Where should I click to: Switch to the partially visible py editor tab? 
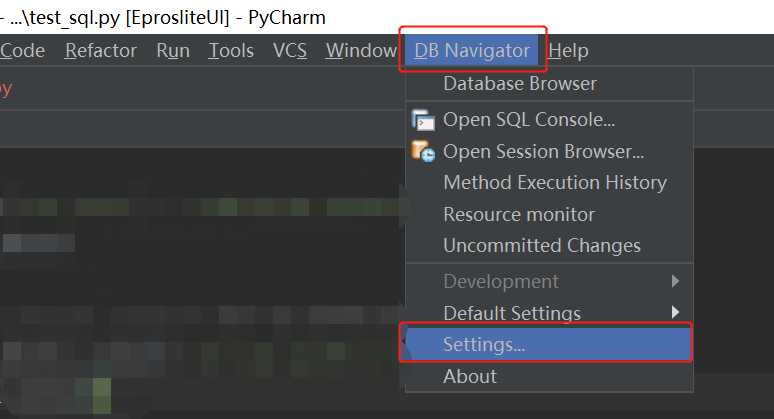coord(5,88)
